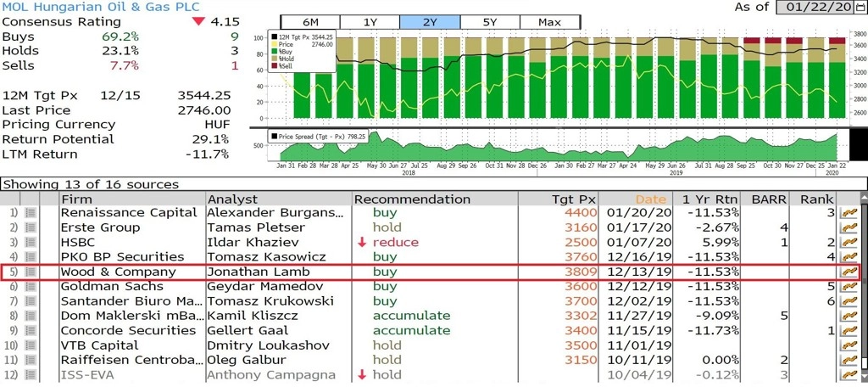Switch chart range to 1Y
The image size is (868, 387).
370,22
